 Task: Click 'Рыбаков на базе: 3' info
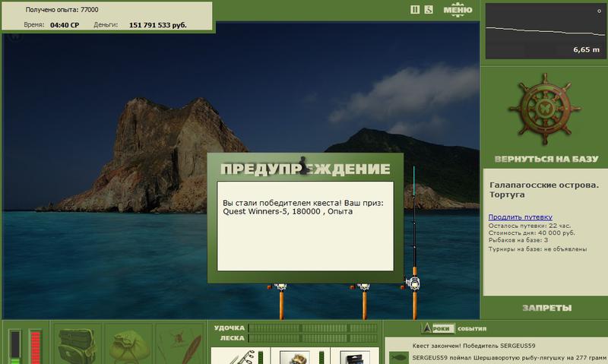518,240
